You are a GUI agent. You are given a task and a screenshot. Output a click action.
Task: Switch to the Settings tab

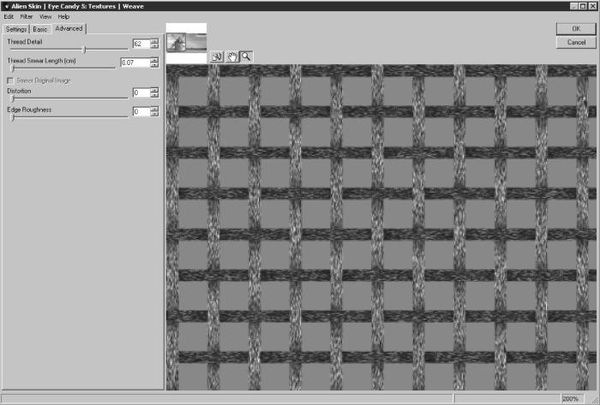click(x=17, y=29)
